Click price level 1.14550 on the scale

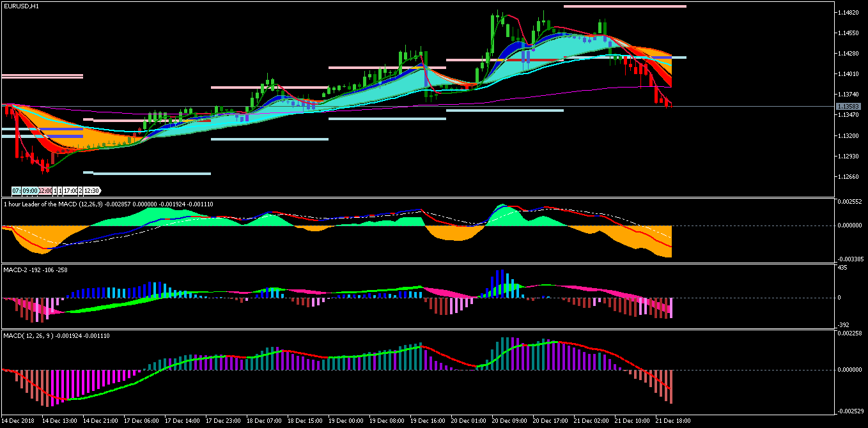pos(848,33)
